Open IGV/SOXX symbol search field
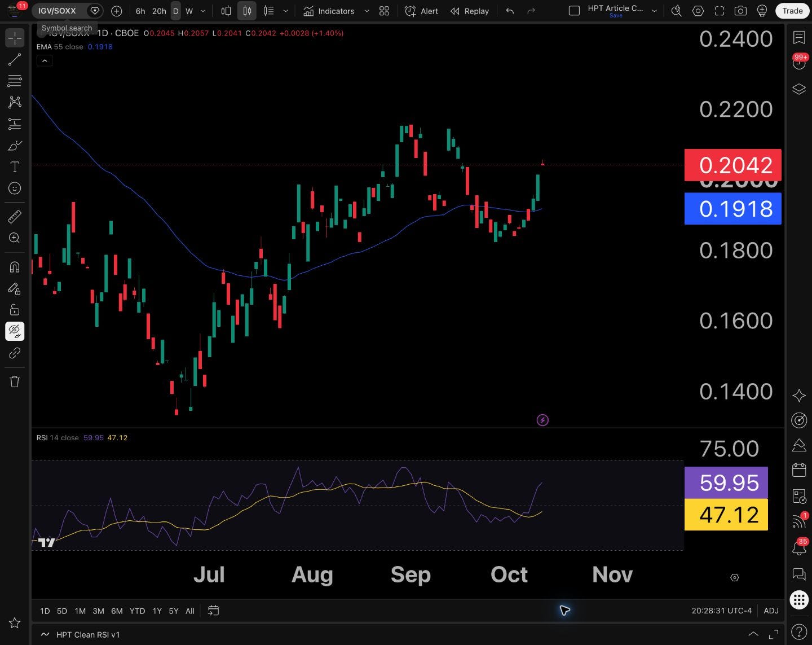The image size is (812, 645). [58, 11]
